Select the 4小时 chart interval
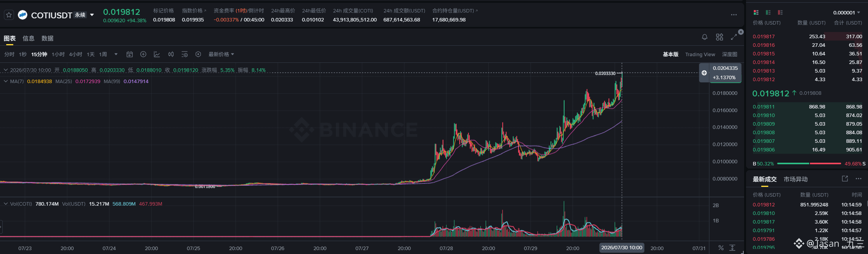 76,54
